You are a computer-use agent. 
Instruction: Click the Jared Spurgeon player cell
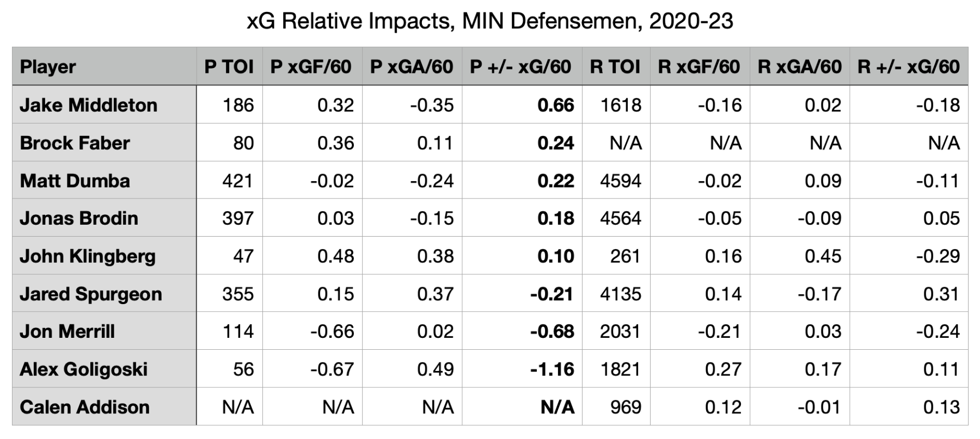(91, 294)
